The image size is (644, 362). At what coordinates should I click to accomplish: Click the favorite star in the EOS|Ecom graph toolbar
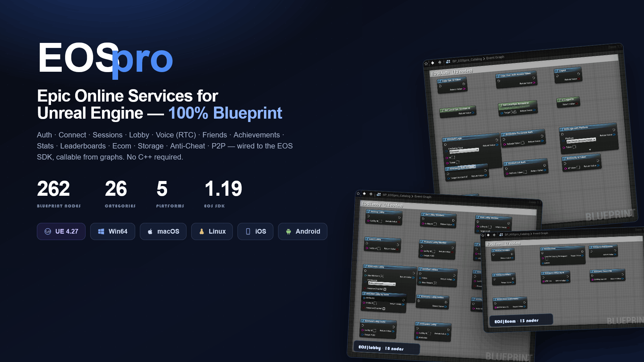point(483,235)
